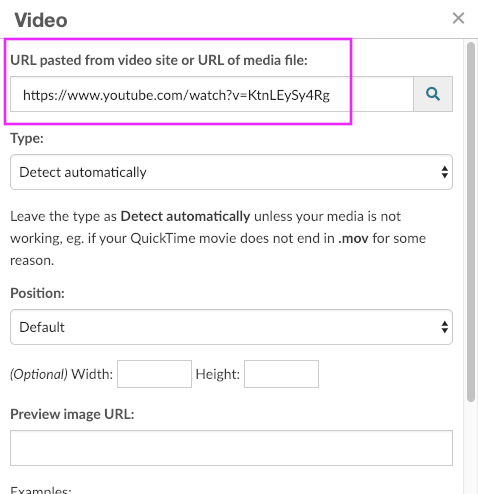Click the 'Video' dialog title
This screenshot has width=478, height=494.
[x=41, y=20]
